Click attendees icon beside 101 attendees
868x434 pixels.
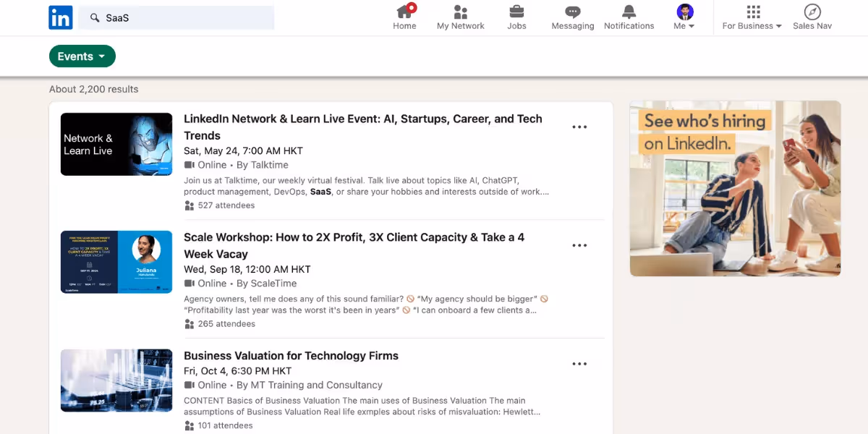pyautogui.click(x=190, y=425)
